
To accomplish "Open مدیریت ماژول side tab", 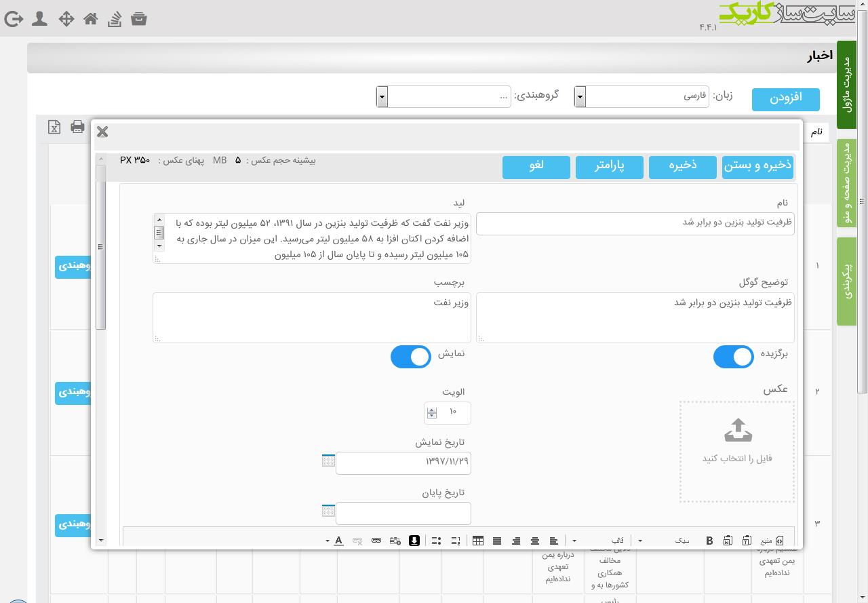I will click(846, 85).
